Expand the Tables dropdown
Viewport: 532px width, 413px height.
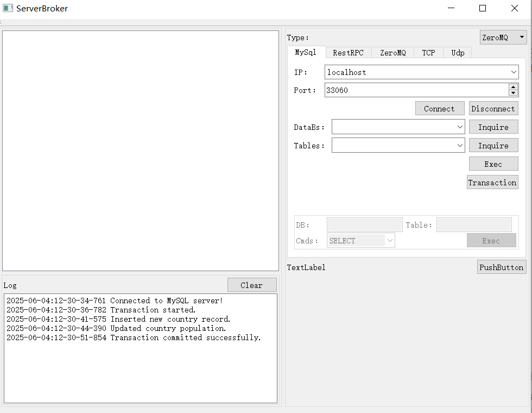click(x=398, y=145)
